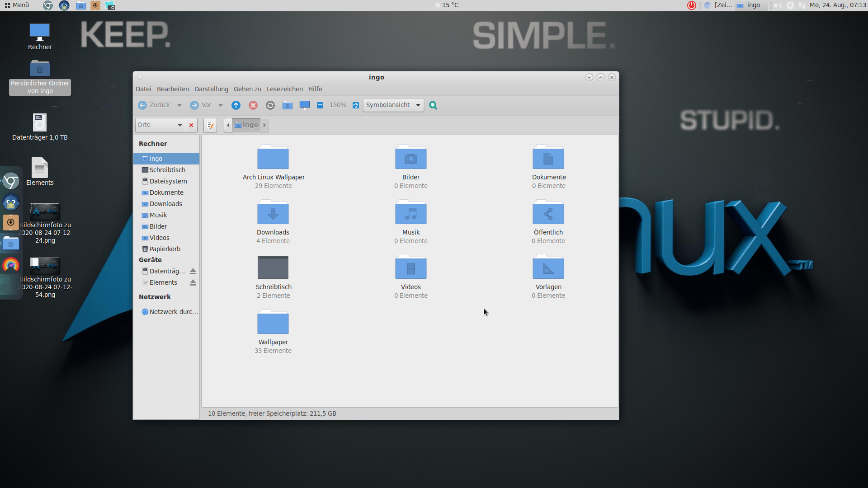Expand the Zurück history dropdown arrow
The width and height of the screenshot is (868, 488).
coord(179,105)
